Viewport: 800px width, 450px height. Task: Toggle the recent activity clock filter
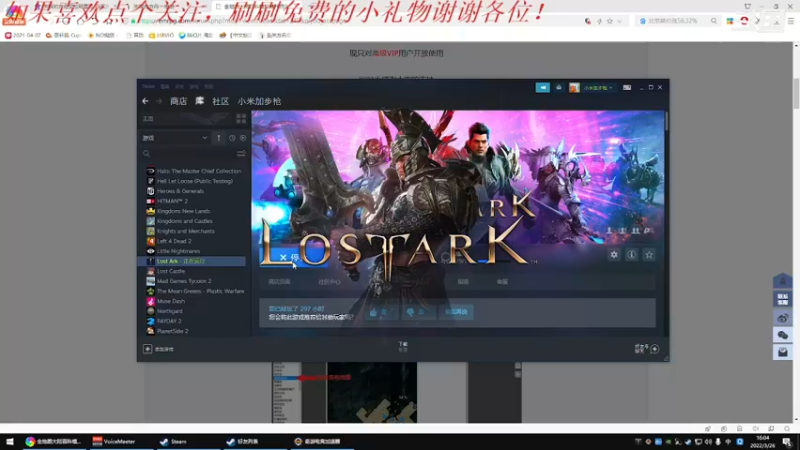(x=232, y=138)
